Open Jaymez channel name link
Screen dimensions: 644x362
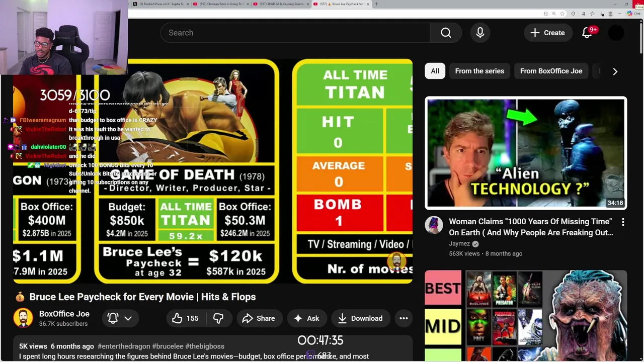coord(459,244)
